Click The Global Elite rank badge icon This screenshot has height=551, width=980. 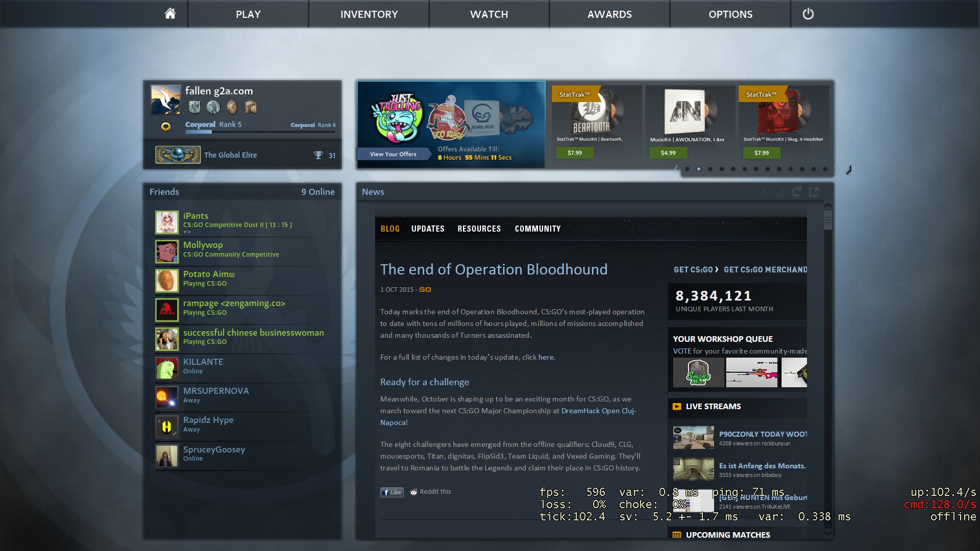pos(178,155)
